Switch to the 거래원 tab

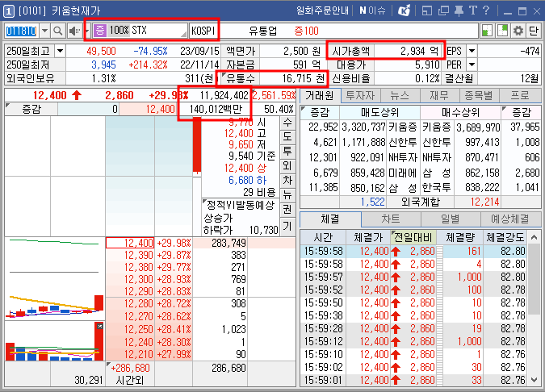click(320, 95)
